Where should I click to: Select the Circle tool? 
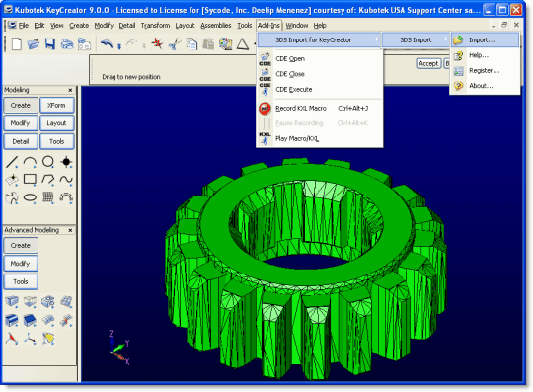tap(48, 162)
